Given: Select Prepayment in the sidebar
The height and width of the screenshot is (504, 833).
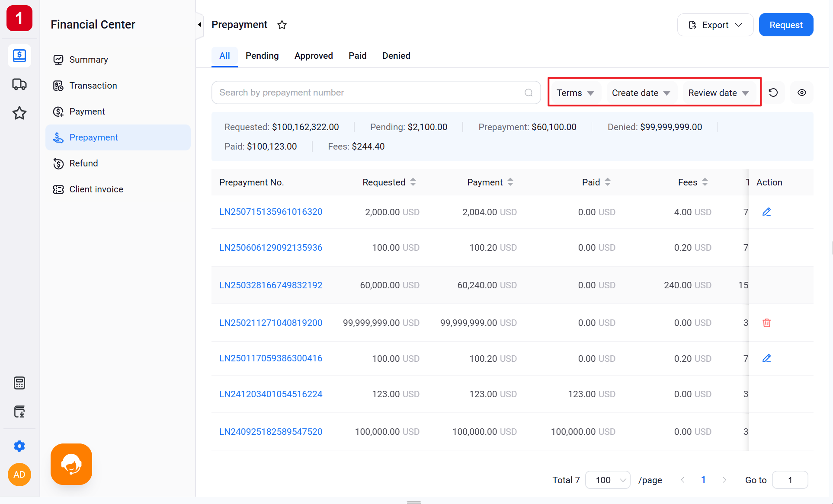Looking at the screenshot, I should point(118,137).
